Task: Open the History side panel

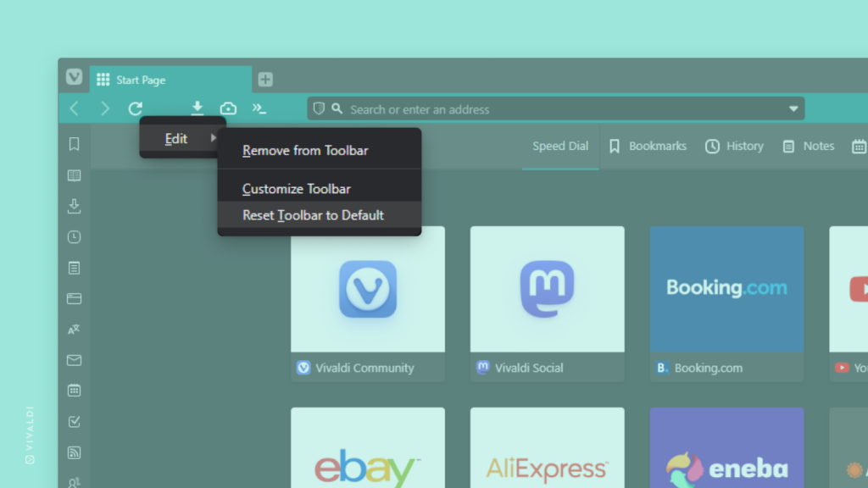Action: pyautogui.click(x=75, y=237)
